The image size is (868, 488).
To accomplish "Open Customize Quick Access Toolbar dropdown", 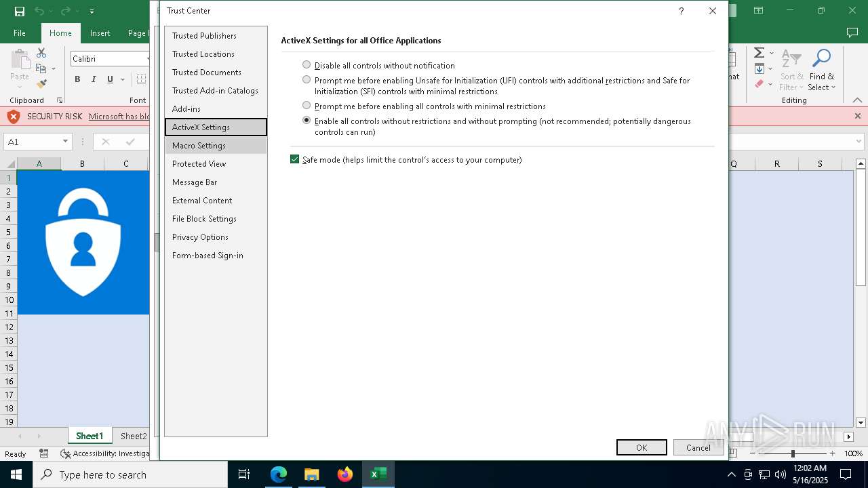I will pyautogui.click(x=92, y=11).
